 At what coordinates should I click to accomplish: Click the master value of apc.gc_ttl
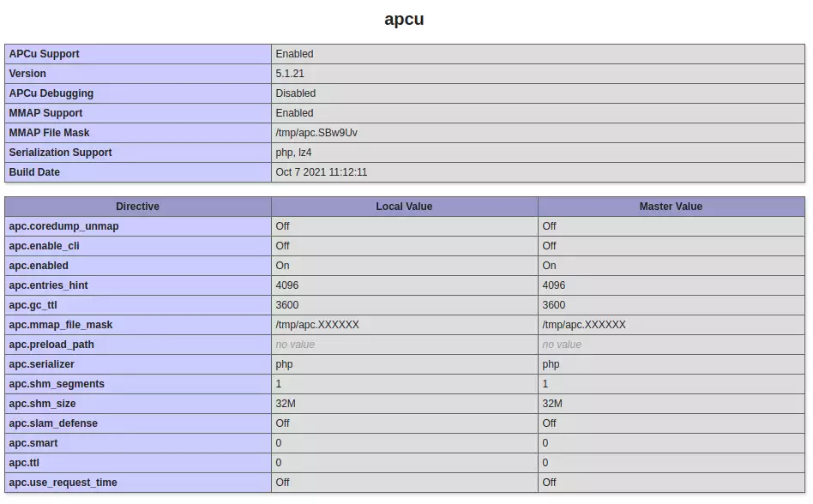(x=554, y=305)
